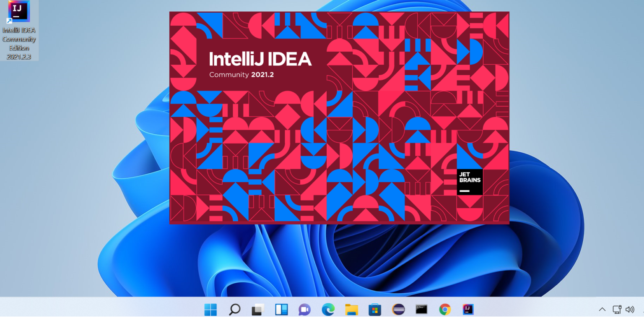
Task: Open the Chat app from the taskbar
Action: click(305, 310)
